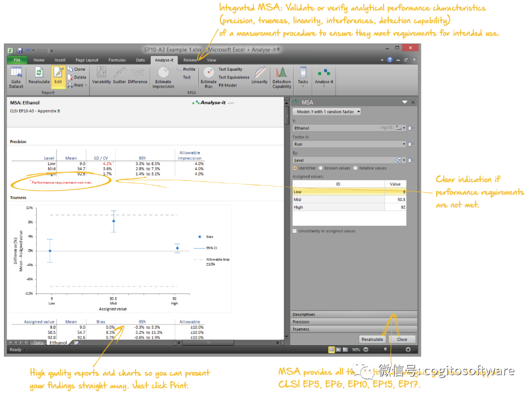The height and width of the screenshot is (395, 532).
Task: Delete the report via ribbon
Action: (77, 77)
